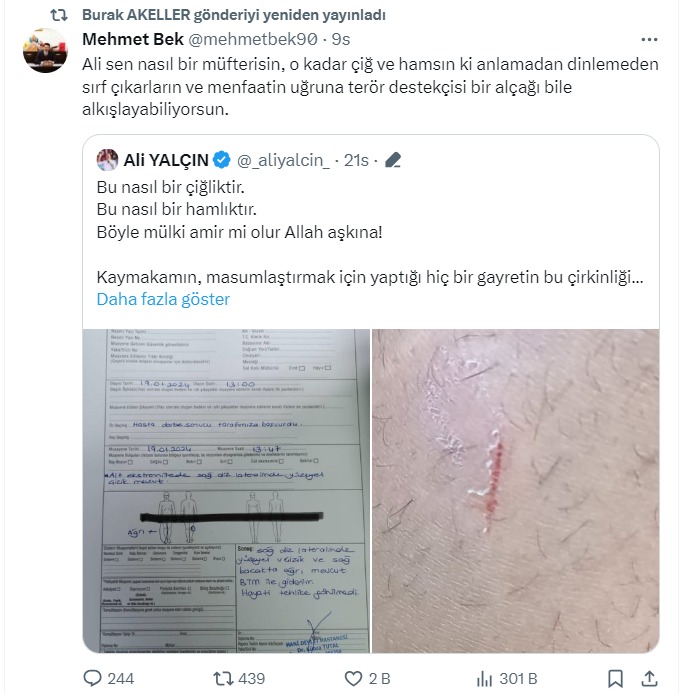Expand quoted text with "Daha fazla göster"
The width and height of the screenshot is (682, 693).
point(163,299)
